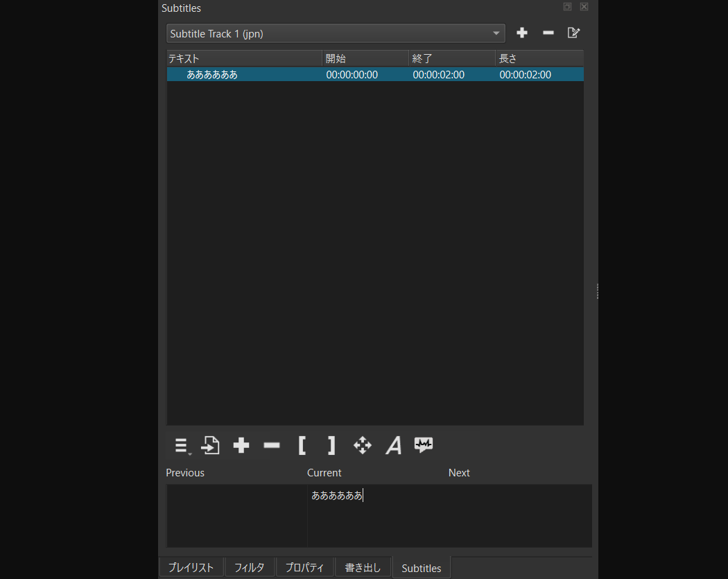Select the Subtitles tab

click(422, 569)
